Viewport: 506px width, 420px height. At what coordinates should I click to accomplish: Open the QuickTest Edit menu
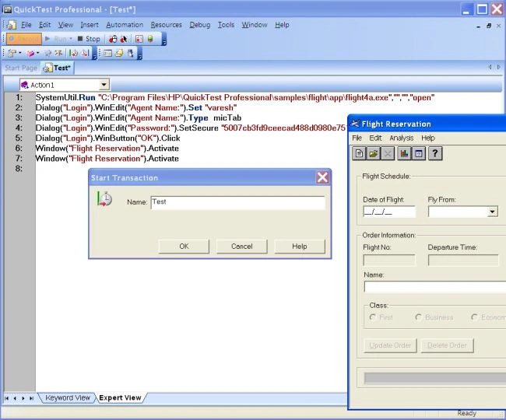(45, 25)
